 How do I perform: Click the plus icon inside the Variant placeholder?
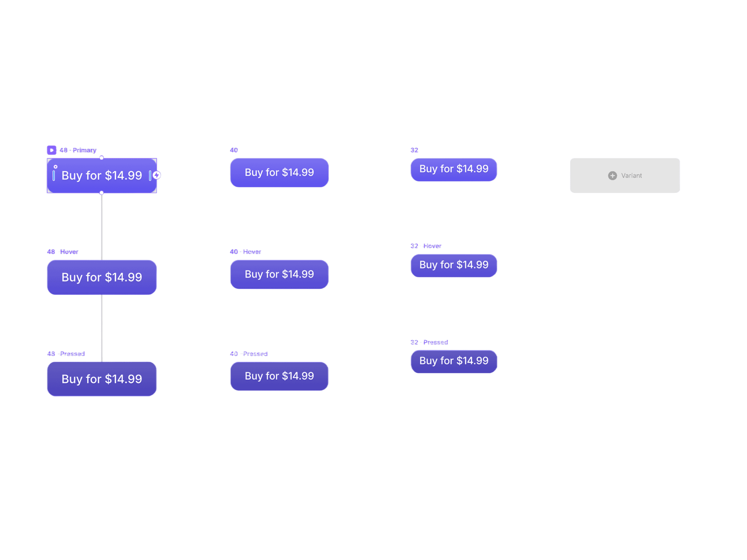click(x=612, y=176)
